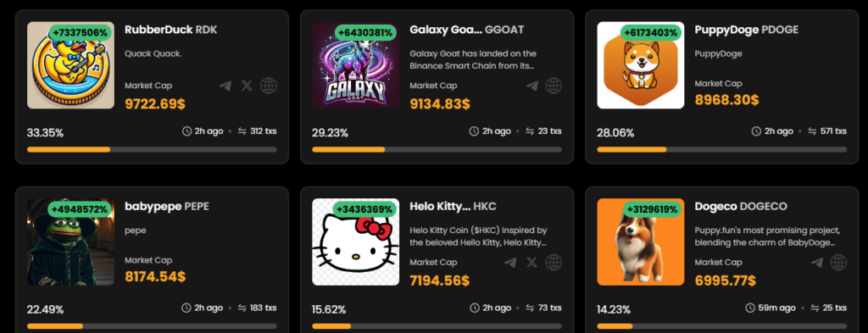Open the babypepe PEPE title
This screenshot has width=868, height=333.
pyautogui.click(x=167, y=207)
